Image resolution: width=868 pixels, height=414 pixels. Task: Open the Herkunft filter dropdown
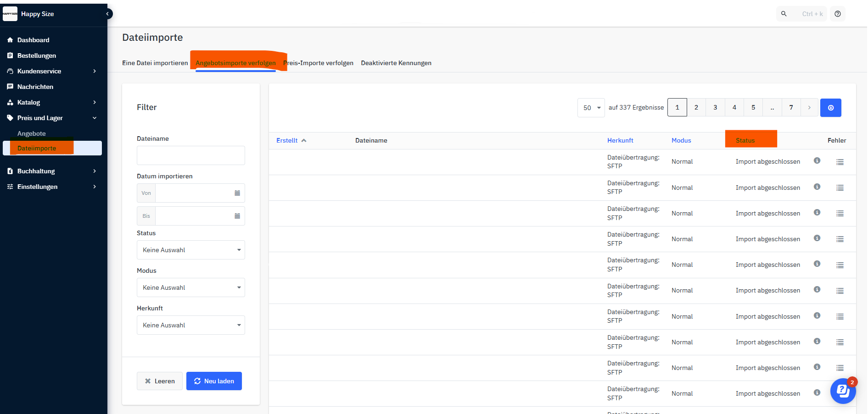pos(190,325)
